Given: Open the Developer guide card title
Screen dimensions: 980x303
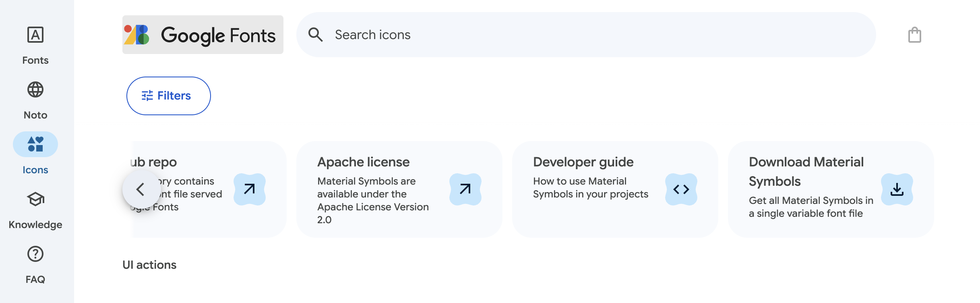Looking at the screenshot, I should (583, 162).
